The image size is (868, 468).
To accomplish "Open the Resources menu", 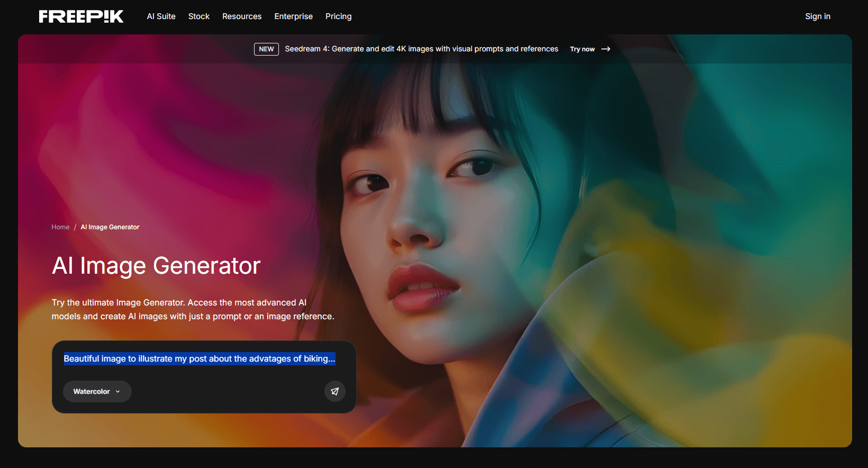I will point(242,16).
